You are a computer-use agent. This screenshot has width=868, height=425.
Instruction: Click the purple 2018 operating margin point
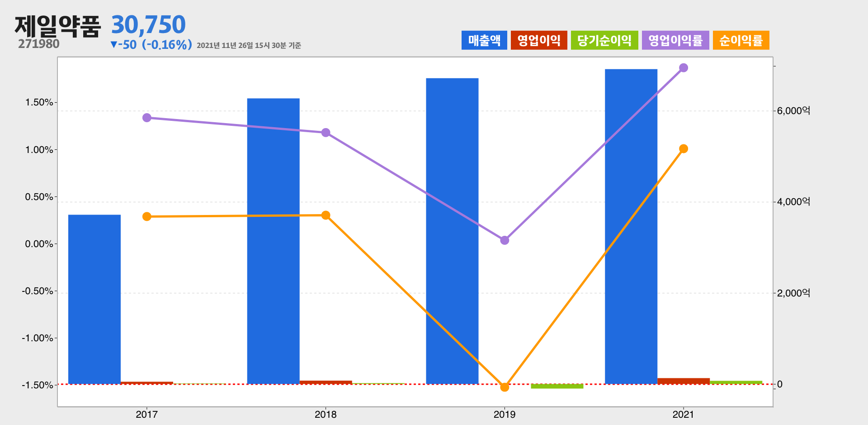[x=326, y=133]
